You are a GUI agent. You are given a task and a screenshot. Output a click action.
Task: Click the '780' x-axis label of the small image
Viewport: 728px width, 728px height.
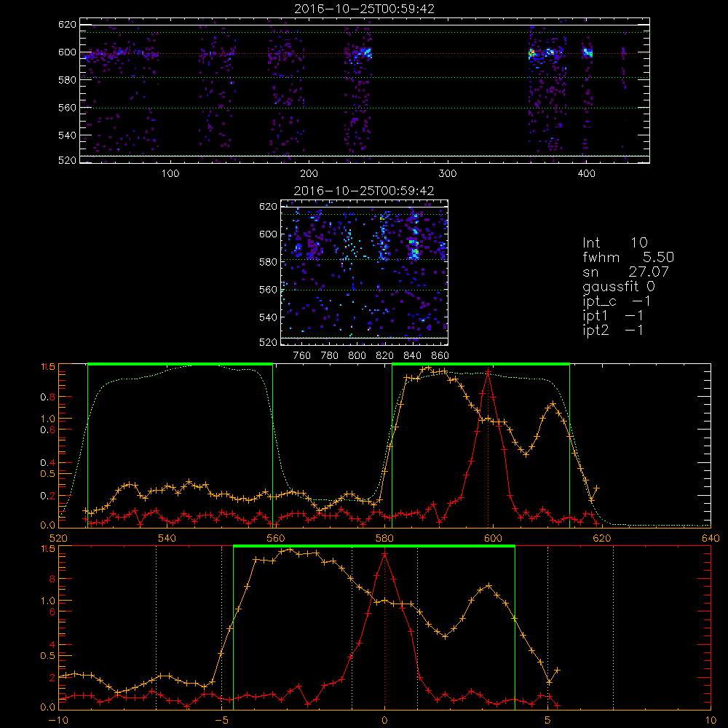(330, 356)
